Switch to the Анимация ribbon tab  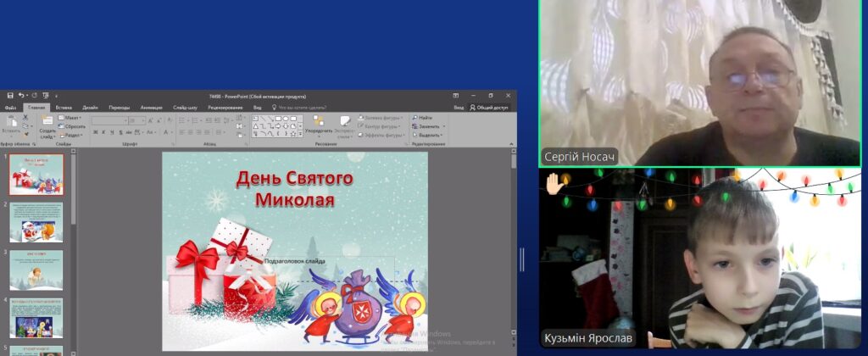pyautogui.click(x=151, y=108)
